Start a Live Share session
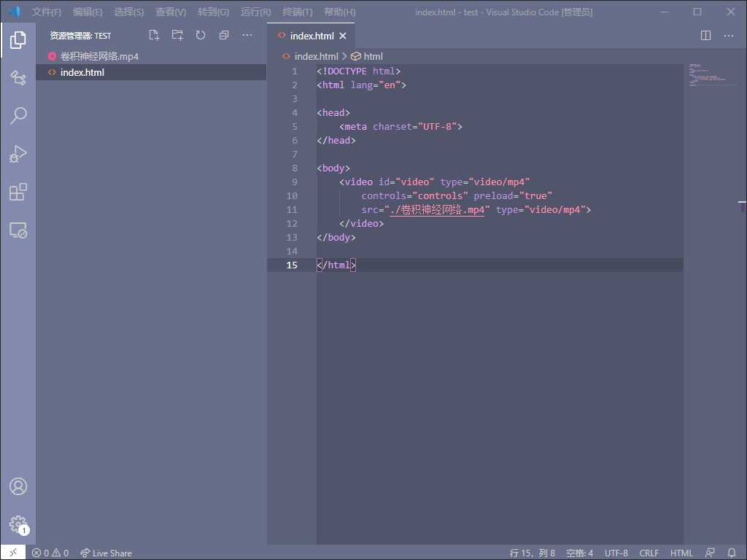The width and height of the screenshot is (747, 560). pos(106,553)
